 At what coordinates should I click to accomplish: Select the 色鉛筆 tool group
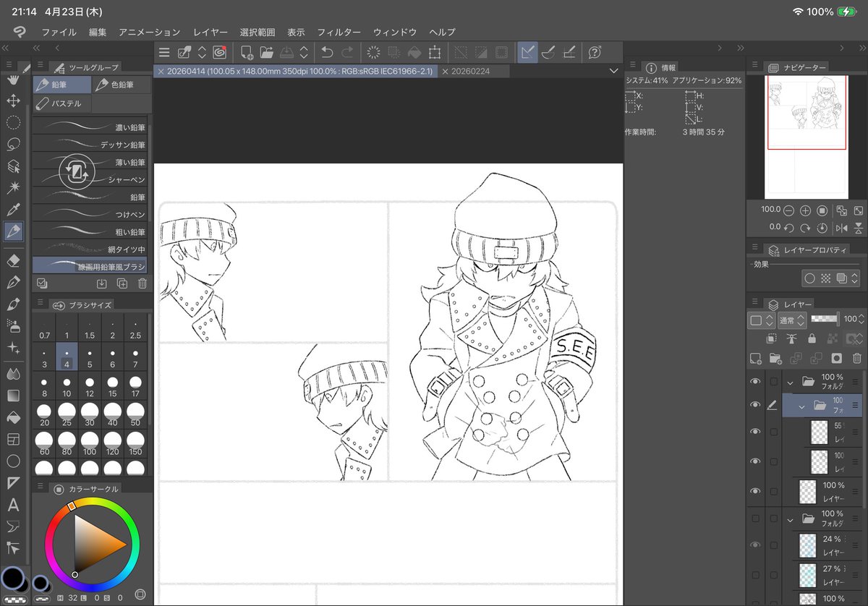122,85
